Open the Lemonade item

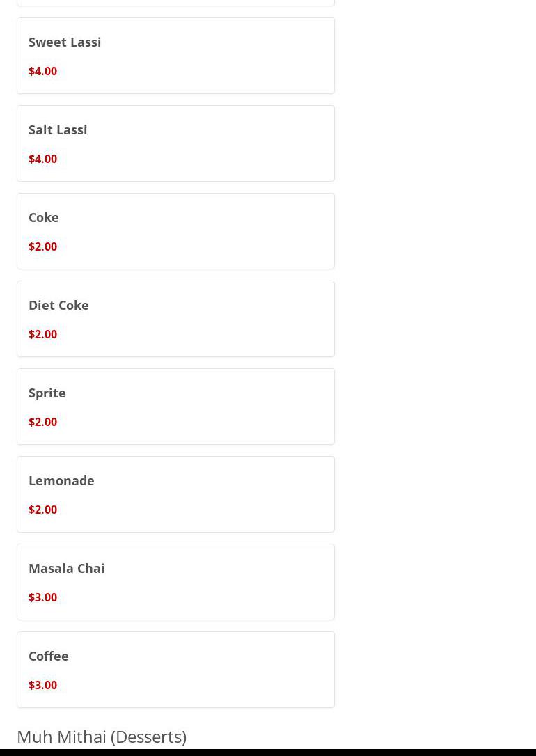tap(61, 480)
